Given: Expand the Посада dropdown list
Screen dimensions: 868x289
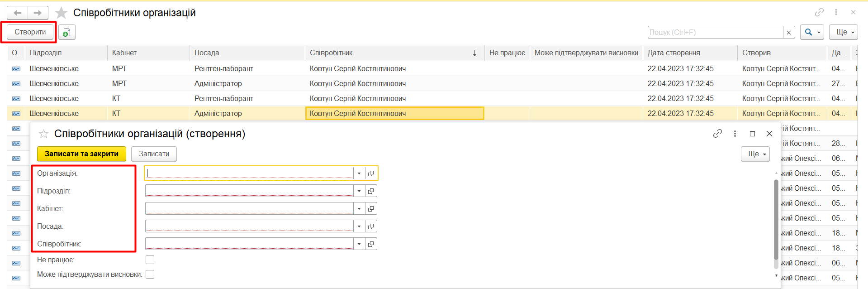Looking at the screenshot, I should tap(359, 226).
